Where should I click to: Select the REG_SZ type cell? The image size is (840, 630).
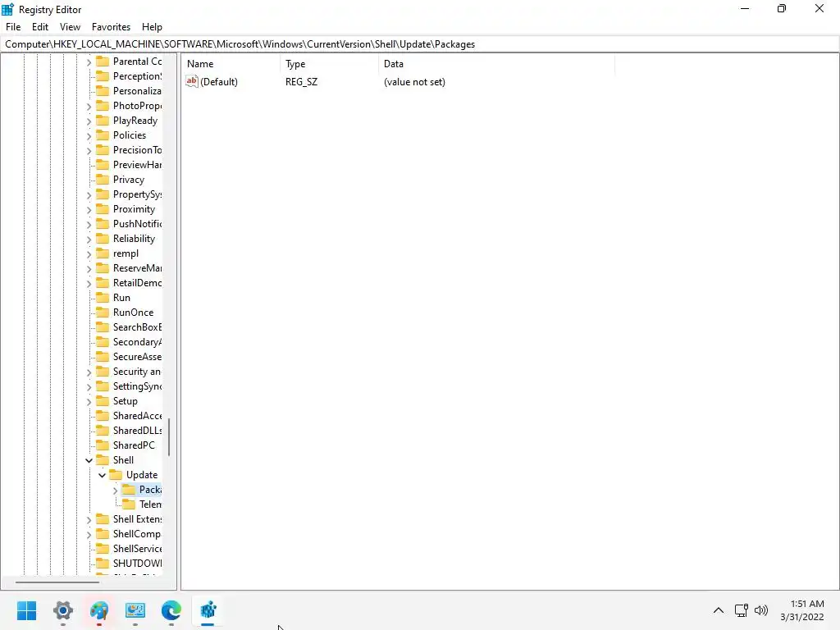coord(301,82)
